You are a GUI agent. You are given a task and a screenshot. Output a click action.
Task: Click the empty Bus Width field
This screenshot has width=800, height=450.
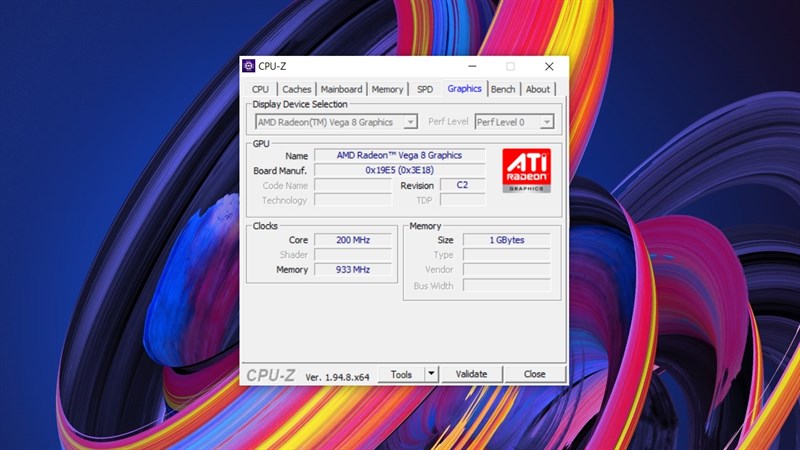coord(507,285)
